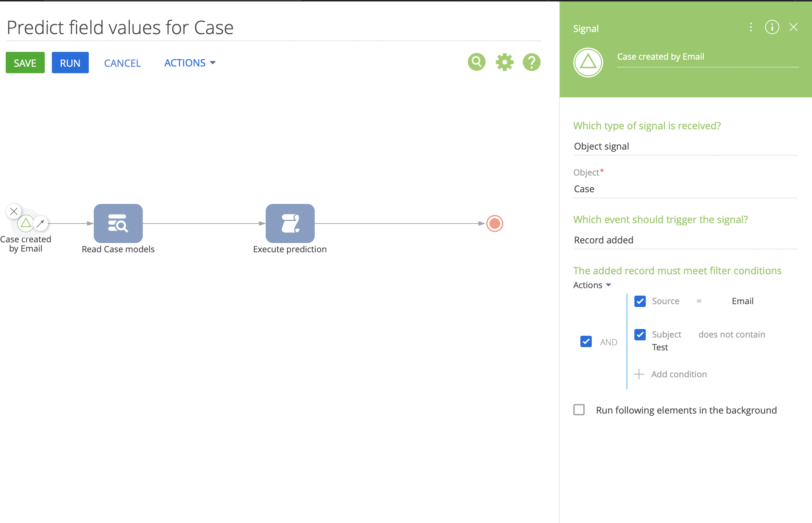Screen dimensions: 812x523
Task: Click plus icon to add condition
Action: (639, 374)
